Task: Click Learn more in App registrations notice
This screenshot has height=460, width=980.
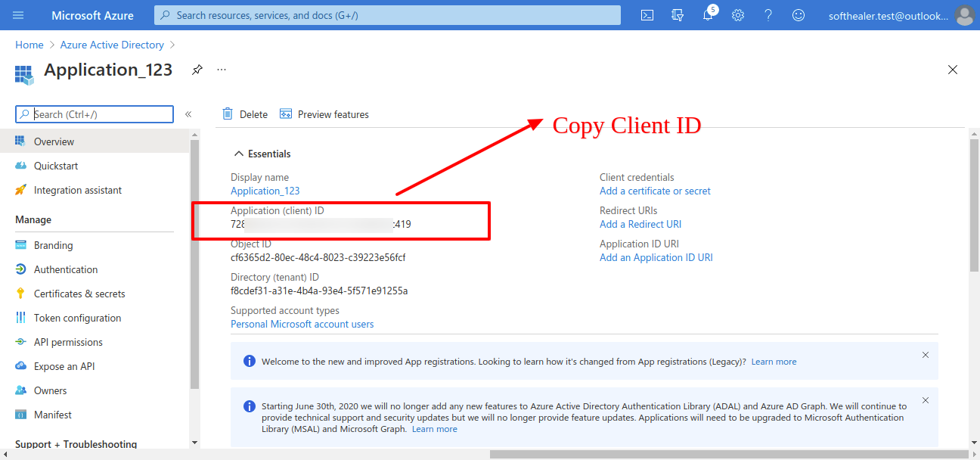Action: pos(774,362)
